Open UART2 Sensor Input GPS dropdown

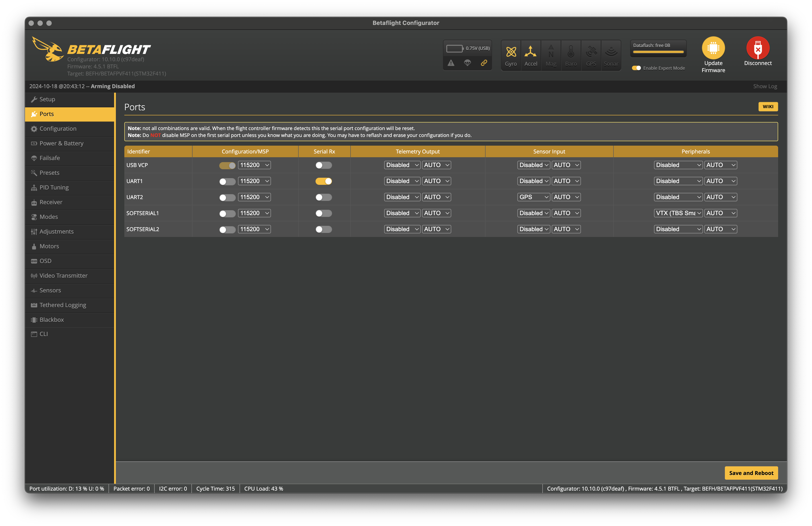(x=533, y=197)
